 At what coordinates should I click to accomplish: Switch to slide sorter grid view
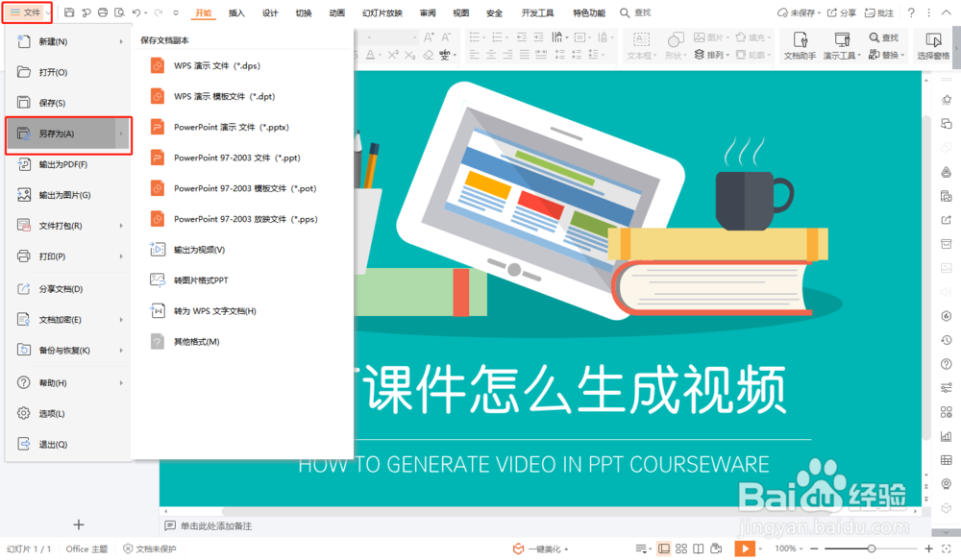click(x=681, y=548)
